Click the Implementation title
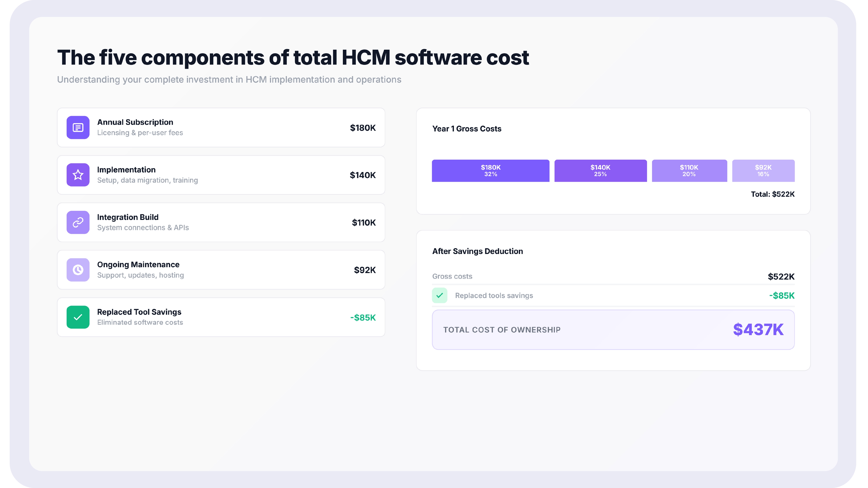Image resolution: width=868 pixels, height=488 pixels. pos(126,170)
